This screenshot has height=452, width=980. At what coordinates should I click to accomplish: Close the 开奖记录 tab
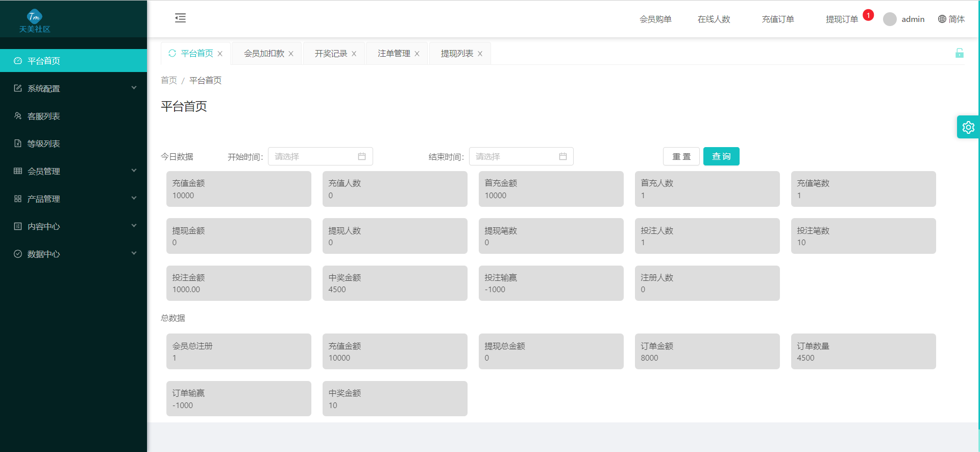click(354, 54)
